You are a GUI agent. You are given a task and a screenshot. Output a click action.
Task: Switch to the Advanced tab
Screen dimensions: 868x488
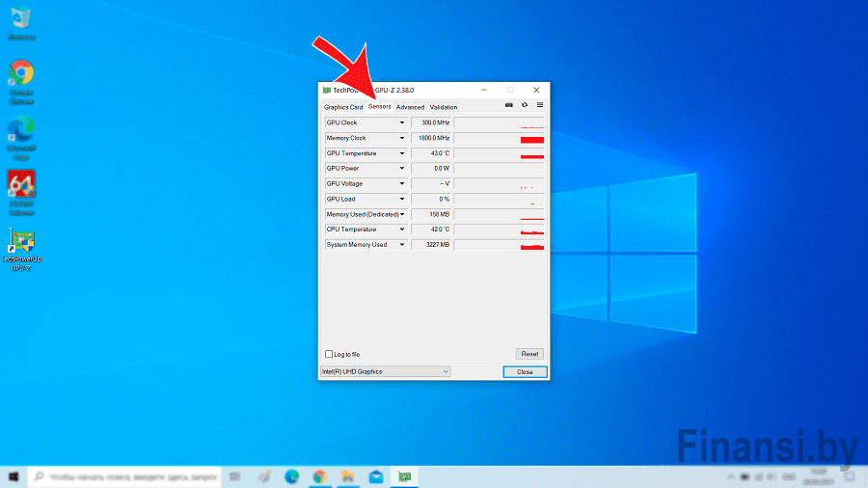click(410, 107)
